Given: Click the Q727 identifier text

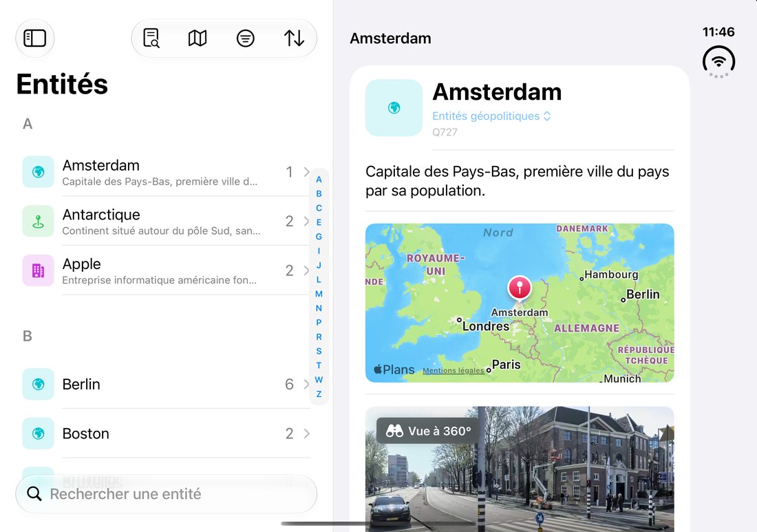Looking at the screenshot, I should click(x=445, y=132).
